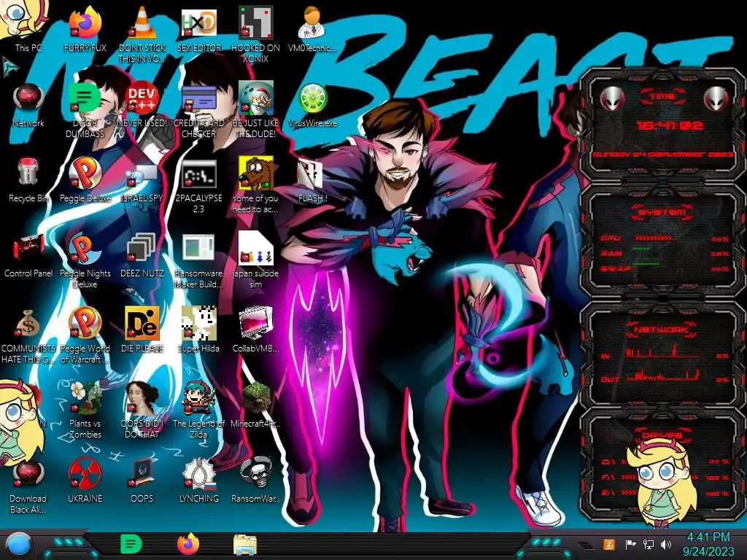
Task: Select the Peggle World of Warcraft shortcut
Action: (85, 335)
